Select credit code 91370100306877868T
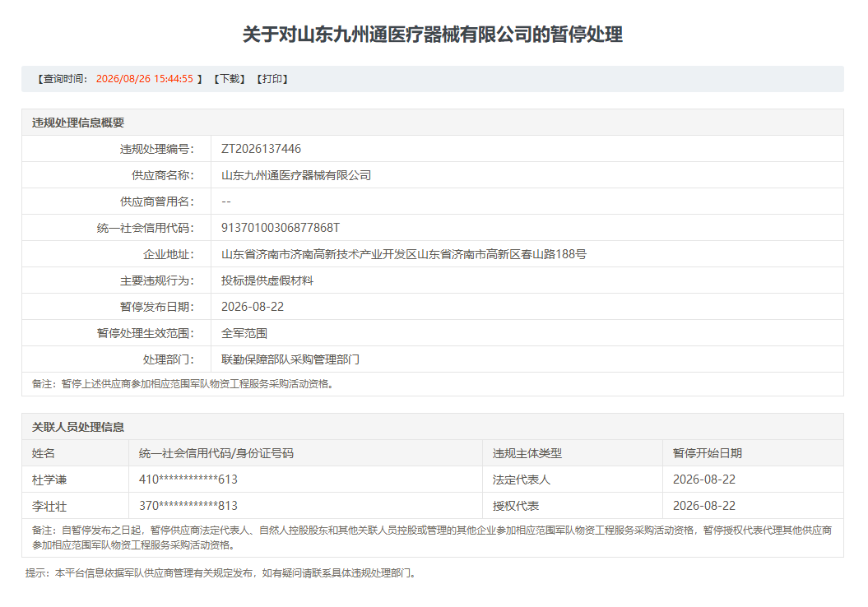Viewport: 868px width, 607px height. (281, 228)
